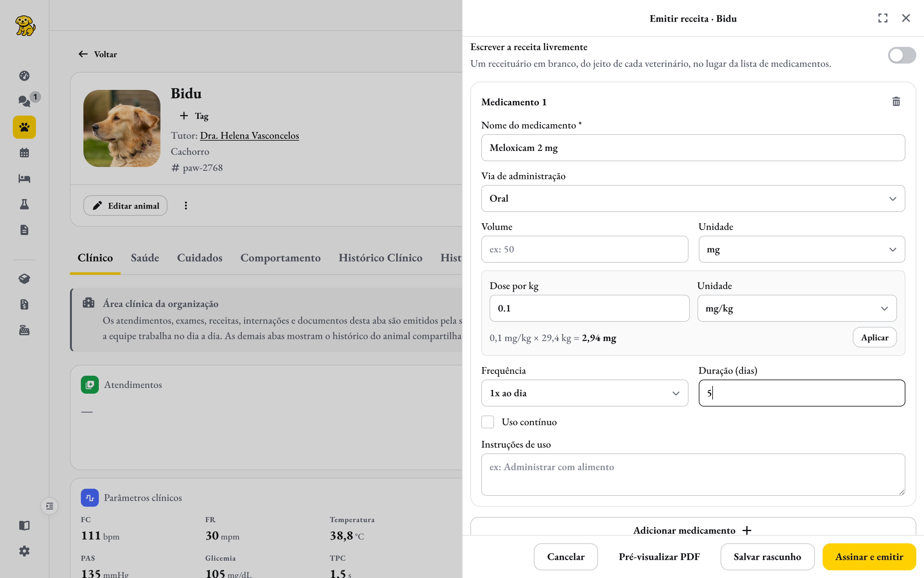Click the Tag add button
The image size is (924, 578).
tap(194, 116)
